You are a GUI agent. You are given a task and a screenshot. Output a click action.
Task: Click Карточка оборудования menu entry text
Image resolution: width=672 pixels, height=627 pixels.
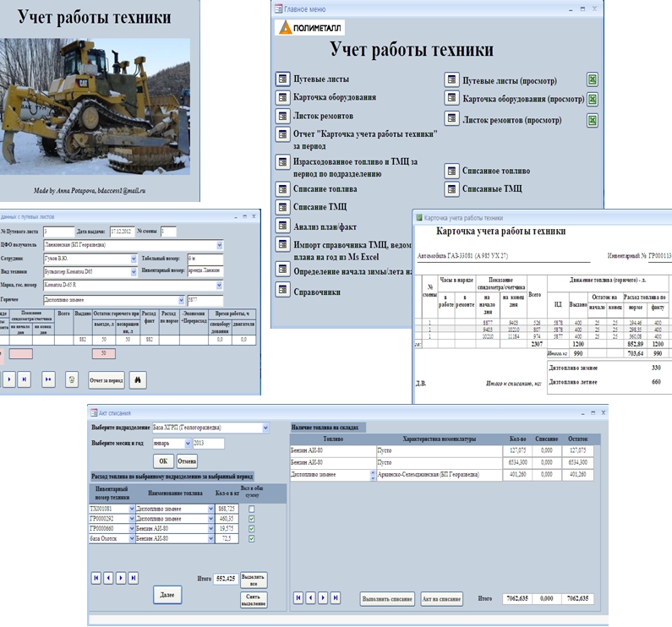(x=335, y=97)
